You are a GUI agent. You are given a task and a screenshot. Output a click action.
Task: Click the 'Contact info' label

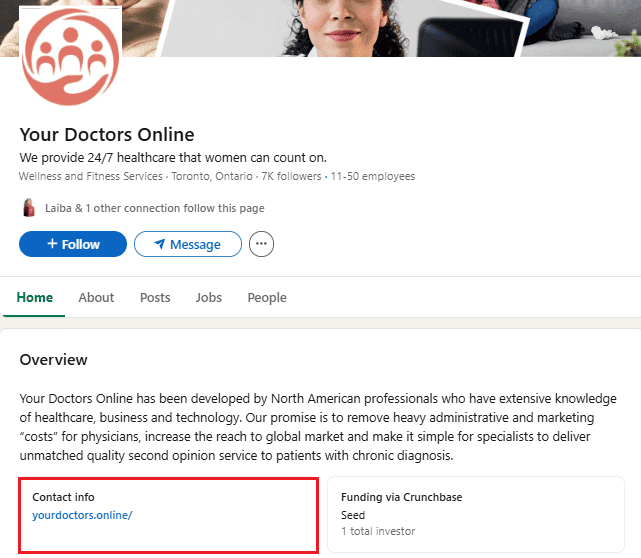[63, 497]
